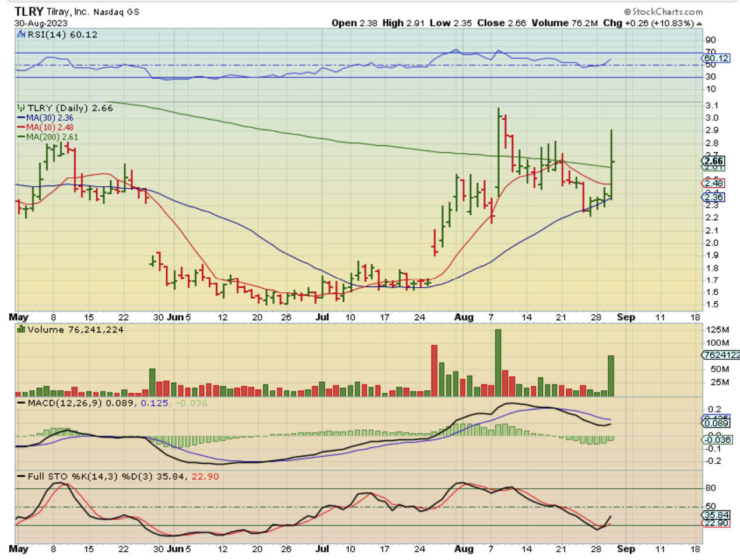Click the 7624122 tag on the volume axis

click(x=721, y=355)
